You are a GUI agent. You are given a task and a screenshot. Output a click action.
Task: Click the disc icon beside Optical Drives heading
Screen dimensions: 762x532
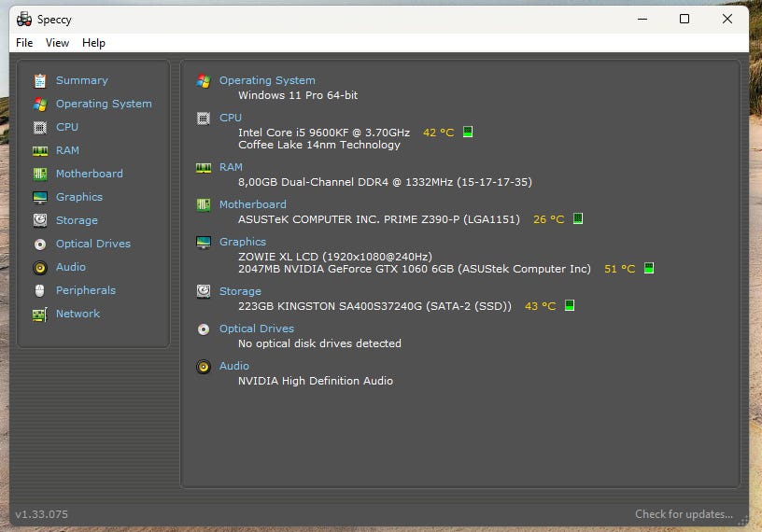click(204, 329)
